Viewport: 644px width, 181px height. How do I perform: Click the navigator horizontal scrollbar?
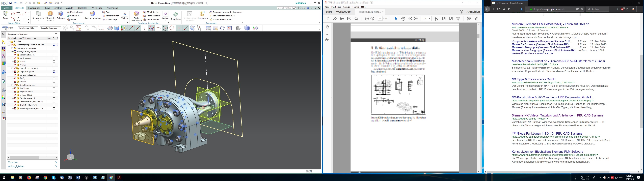(24, 158)
